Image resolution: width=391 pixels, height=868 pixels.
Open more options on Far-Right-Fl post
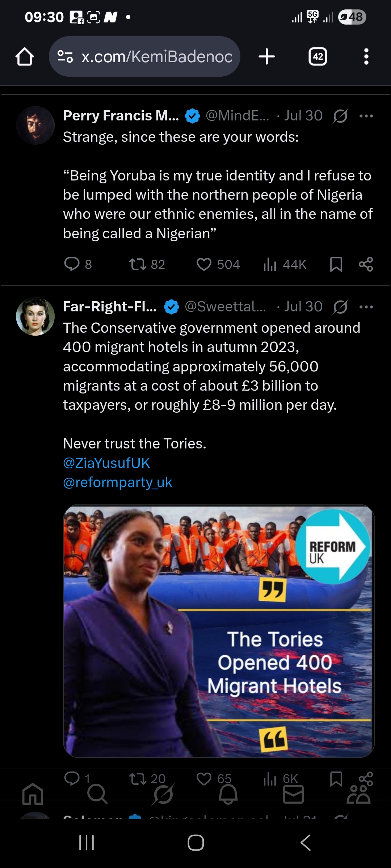(366, 307)
